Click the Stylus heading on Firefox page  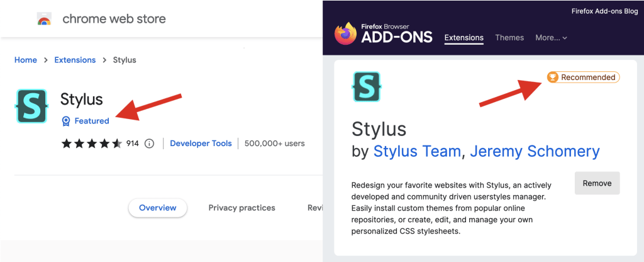[x=379, y=130]
